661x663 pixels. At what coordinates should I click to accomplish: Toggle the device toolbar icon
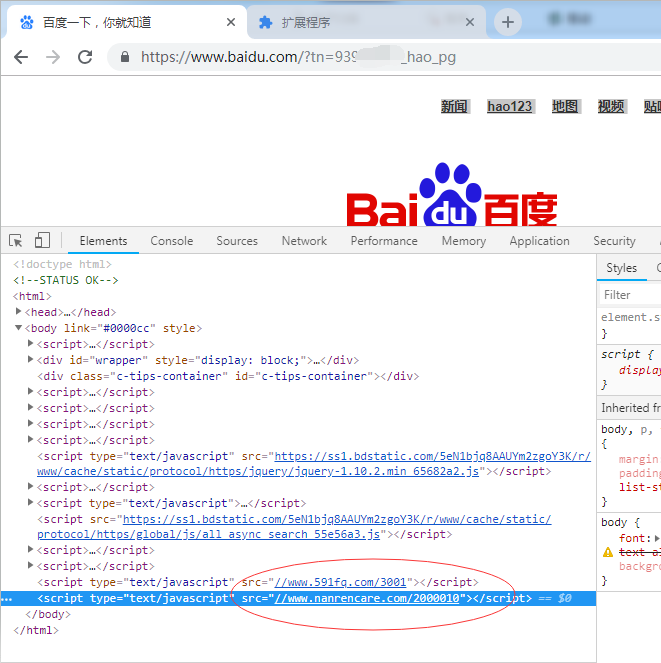coord(42,240)
